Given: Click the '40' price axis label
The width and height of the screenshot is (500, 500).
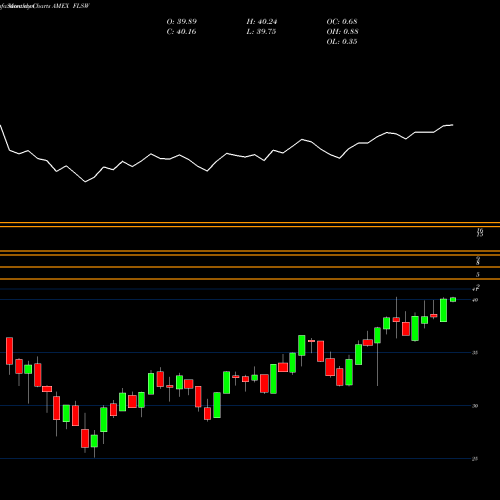Looking at the screenshot, I should [475, 300].
